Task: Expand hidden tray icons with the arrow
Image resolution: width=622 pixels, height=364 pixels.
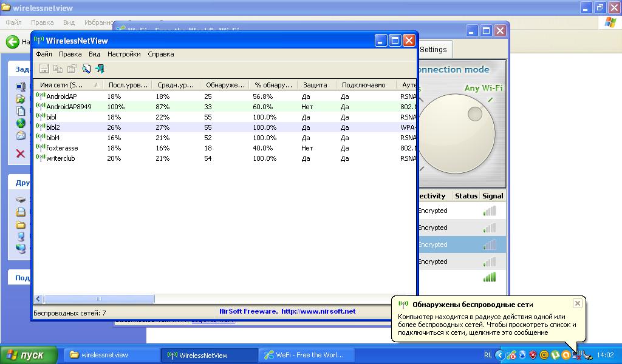Action: pyautogui.click(x=500, y=355)
